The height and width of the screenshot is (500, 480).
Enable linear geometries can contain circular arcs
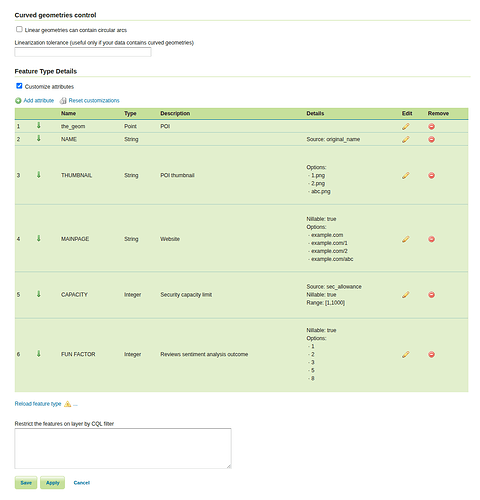click(19, 29)
